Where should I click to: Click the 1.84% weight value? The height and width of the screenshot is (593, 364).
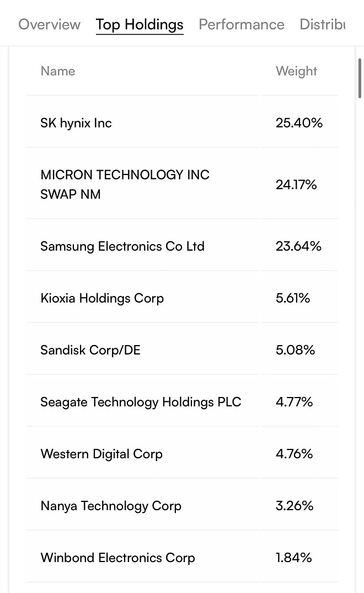tap(293, 558)
